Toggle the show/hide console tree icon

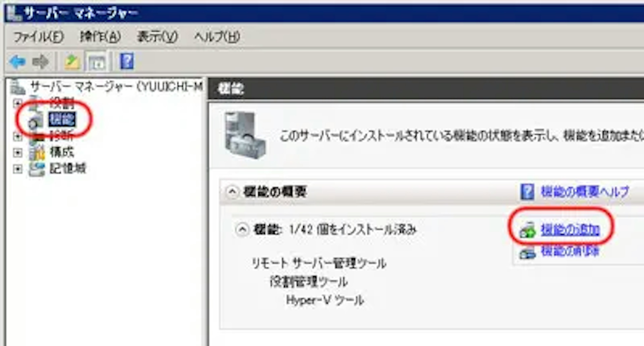(97, 63)
